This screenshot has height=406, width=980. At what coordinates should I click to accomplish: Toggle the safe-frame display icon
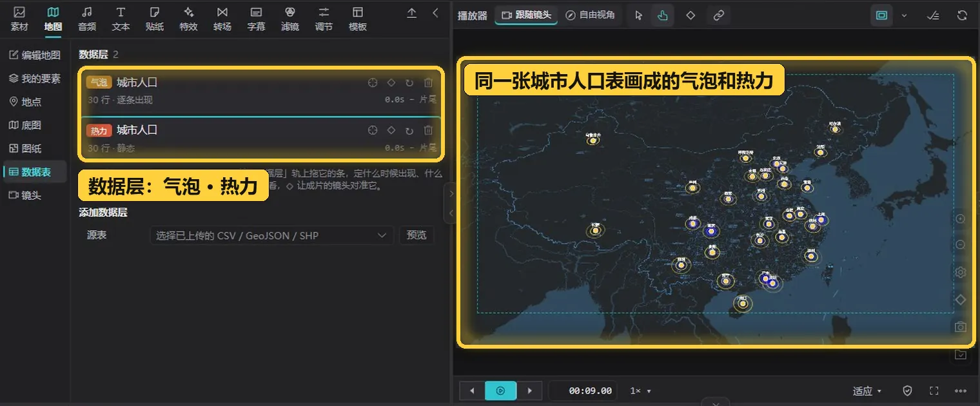point(881,15)
